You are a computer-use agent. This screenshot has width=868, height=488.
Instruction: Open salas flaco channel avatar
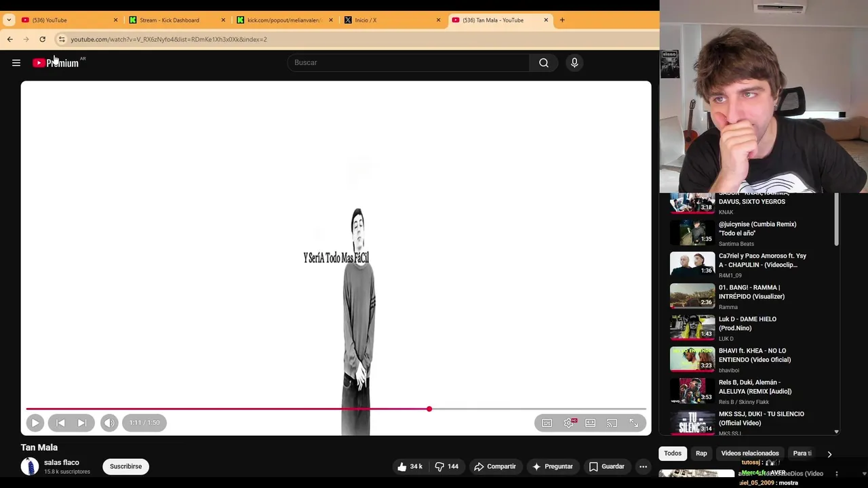tap(30, 467)
